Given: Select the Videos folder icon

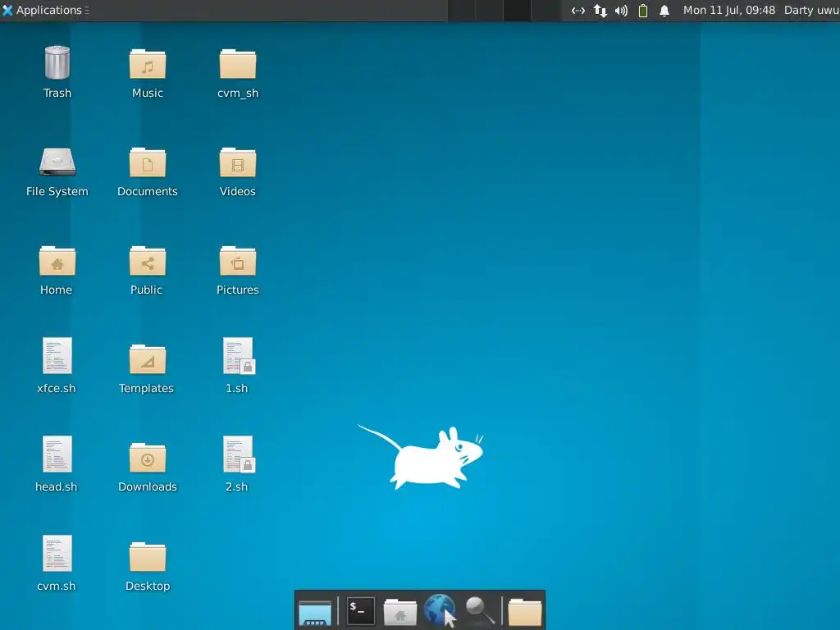Looking at the screenshot, I should click(x=238, y=162).
